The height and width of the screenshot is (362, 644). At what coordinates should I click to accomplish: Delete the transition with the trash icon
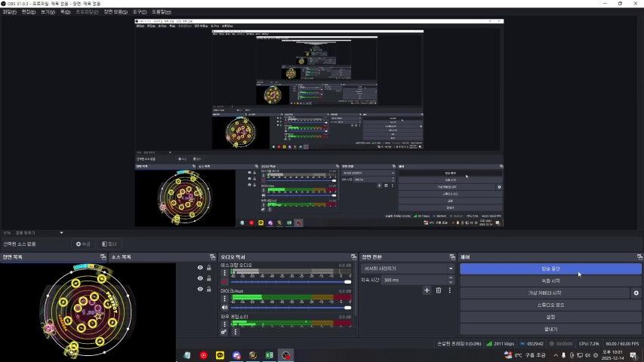point(438,290)
